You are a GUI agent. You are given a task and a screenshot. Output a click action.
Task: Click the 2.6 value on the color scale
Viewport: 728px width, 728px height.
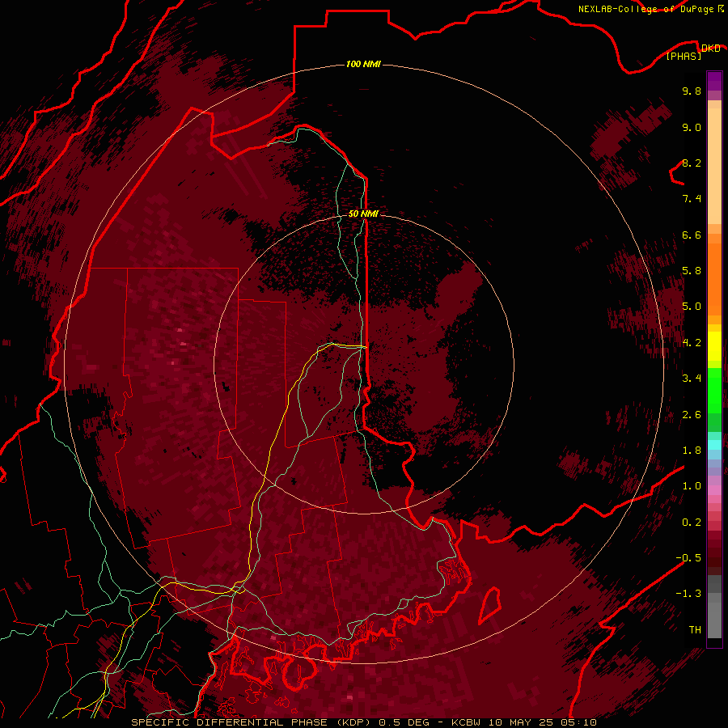pos(692,415)
